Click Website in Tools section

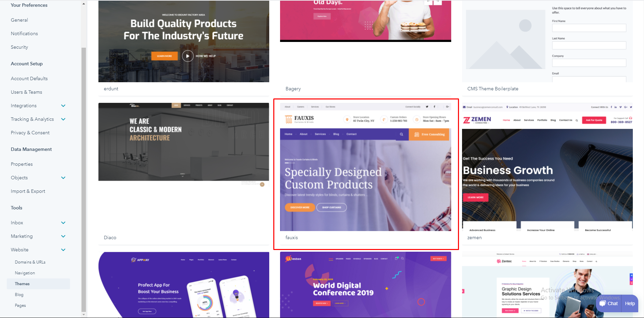[20, 250]
